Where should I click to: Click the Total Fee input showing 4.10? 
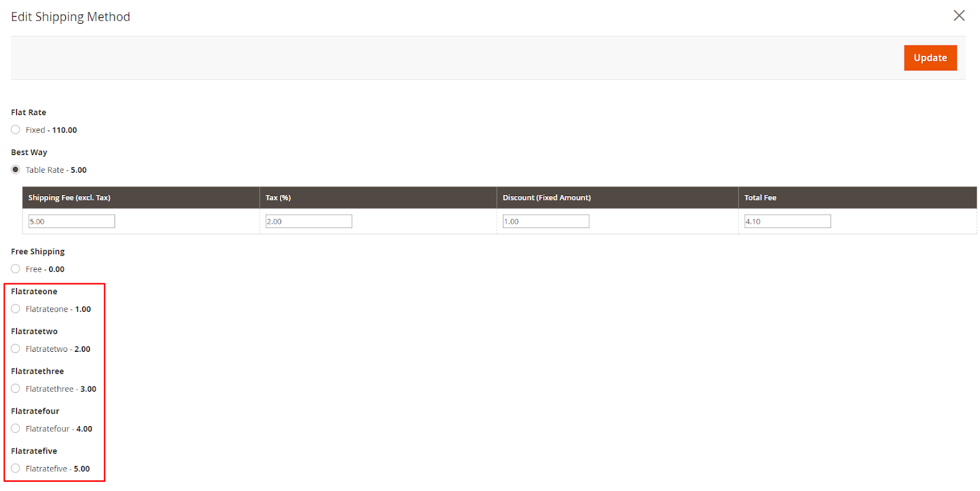[x=787, y=221]
